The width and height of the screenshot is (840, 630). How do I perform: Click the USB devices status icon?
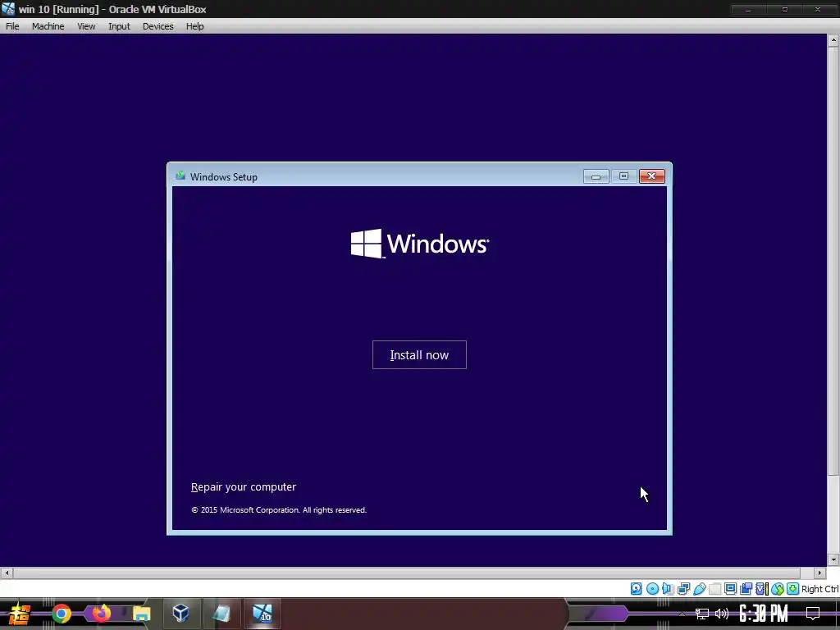click(699, 589)
